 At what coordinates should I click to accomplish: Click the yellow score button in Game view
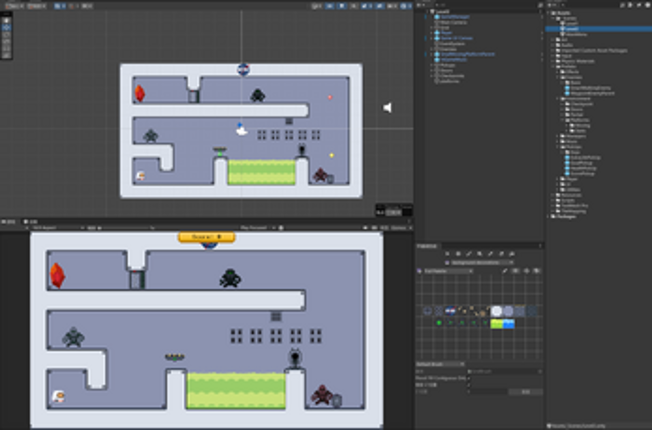pyautogui.click(x=207, y=237)
